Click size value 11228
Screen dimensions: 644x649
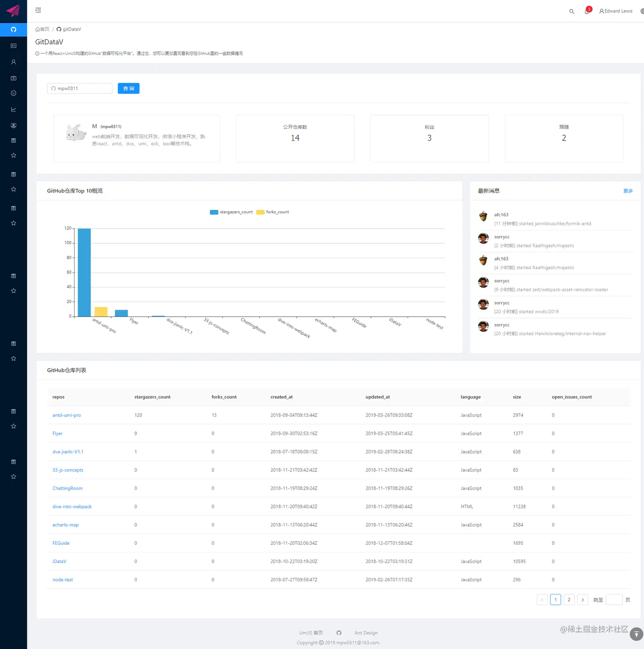[519, 507]
